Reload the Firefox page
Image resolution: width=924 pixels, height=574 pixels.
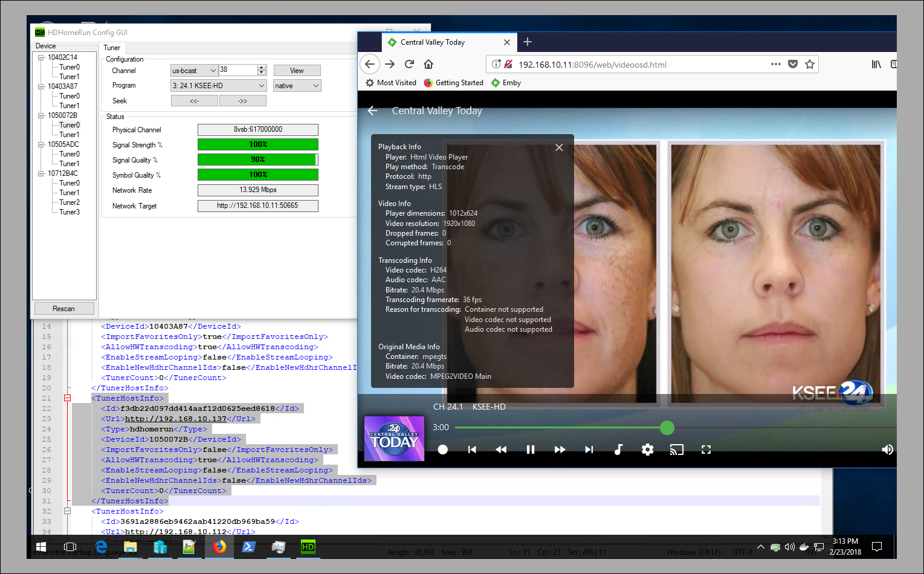pos(409,64)
